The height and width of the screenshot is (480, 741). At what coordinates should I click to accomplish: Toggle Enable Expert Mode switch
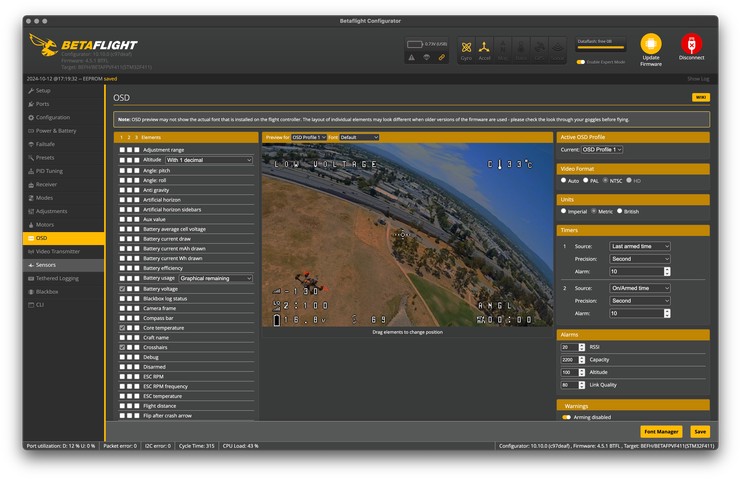click(x=581, y=62)
